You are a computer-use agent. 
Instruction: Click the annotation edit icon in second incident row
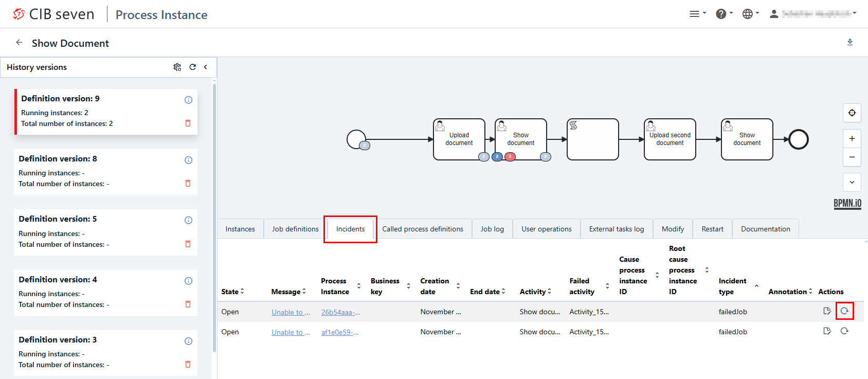tap(827, 331)
